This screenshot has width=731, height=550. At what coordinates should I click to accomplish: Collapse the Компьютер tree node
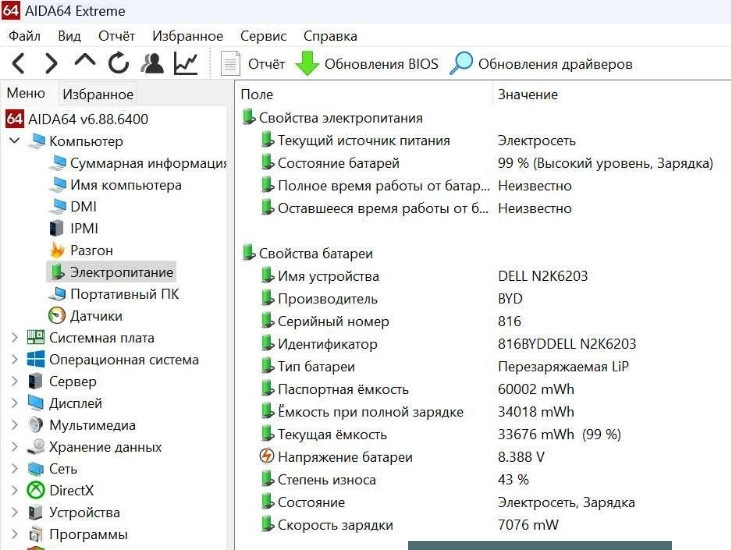(x=14, y=140)
